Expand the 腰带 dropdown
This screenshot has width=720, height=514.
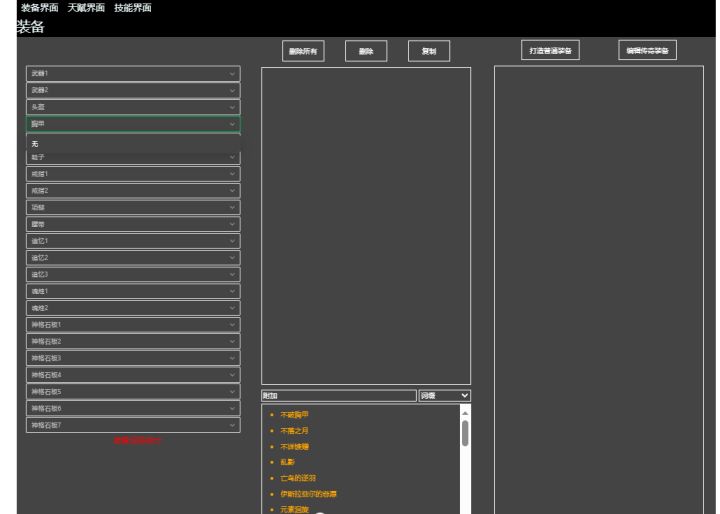133,224
